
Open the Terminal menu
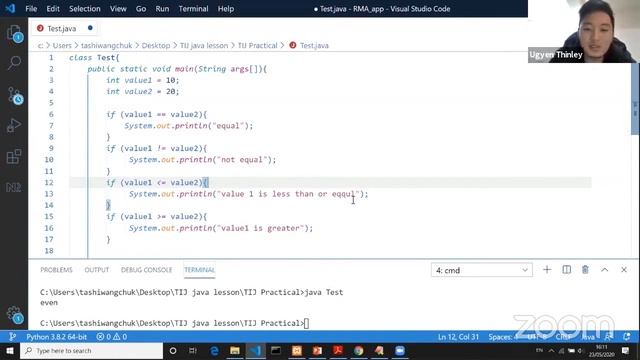coord(193,9)
